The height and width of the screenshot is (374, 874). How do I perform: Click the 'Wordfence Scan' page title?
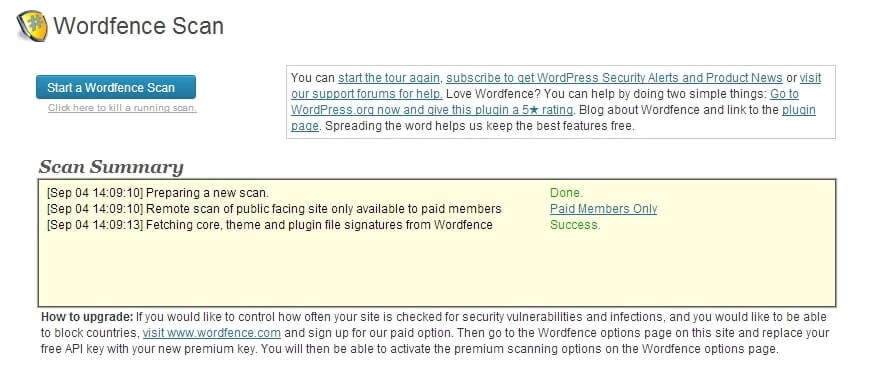pyautogui.click(x=138, y=26)
